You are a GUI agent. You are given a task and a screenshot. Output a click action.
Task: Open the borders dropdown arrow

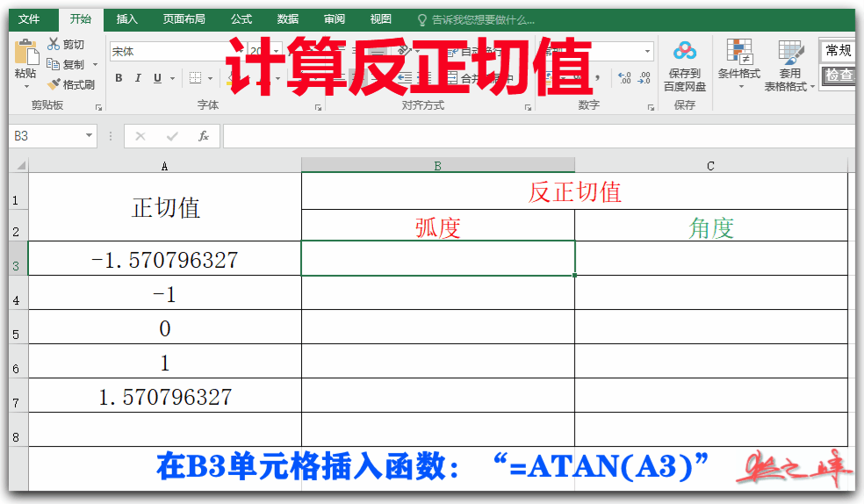(210, 79)
